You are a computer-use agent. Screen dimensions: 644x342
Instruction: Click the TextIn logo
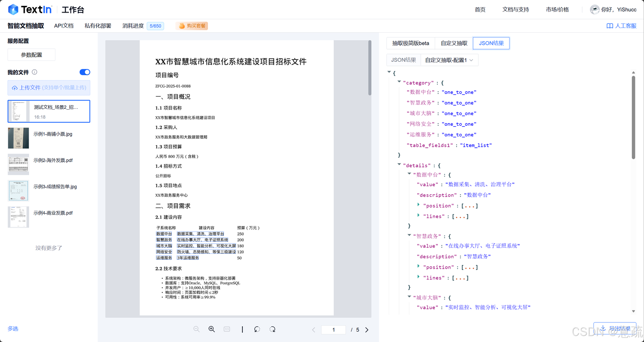(30, 9)
